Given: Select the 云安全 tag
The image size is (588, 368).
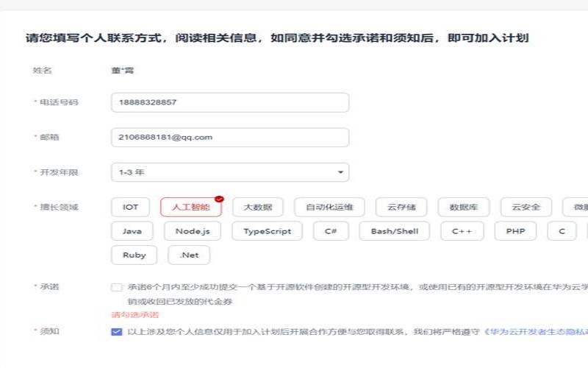Looking at the screenshot, I should [526, 208].
